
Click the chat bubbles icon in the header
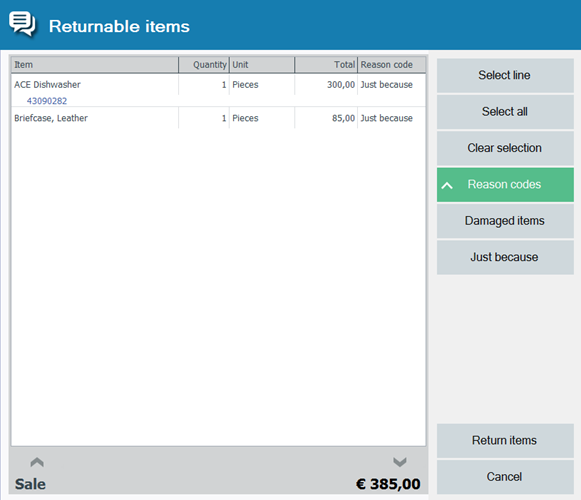[22, 24]
